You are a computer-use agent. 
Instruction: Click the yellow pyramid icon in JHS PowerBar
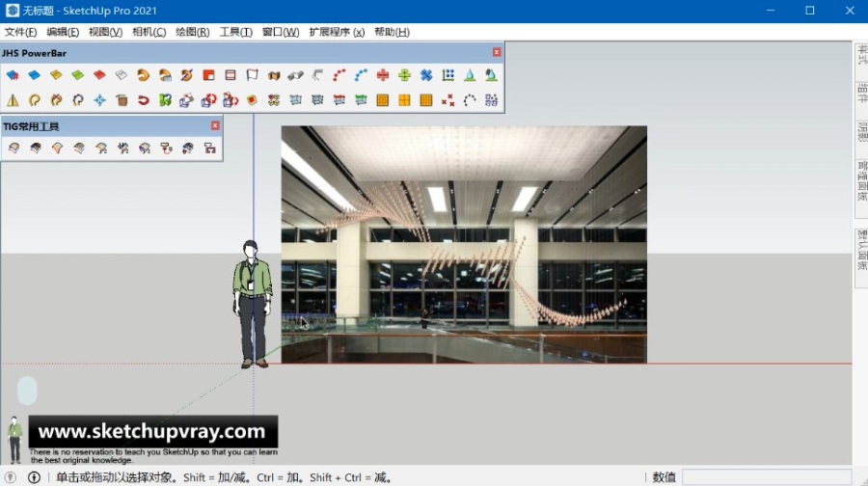[x=13, y=100]
